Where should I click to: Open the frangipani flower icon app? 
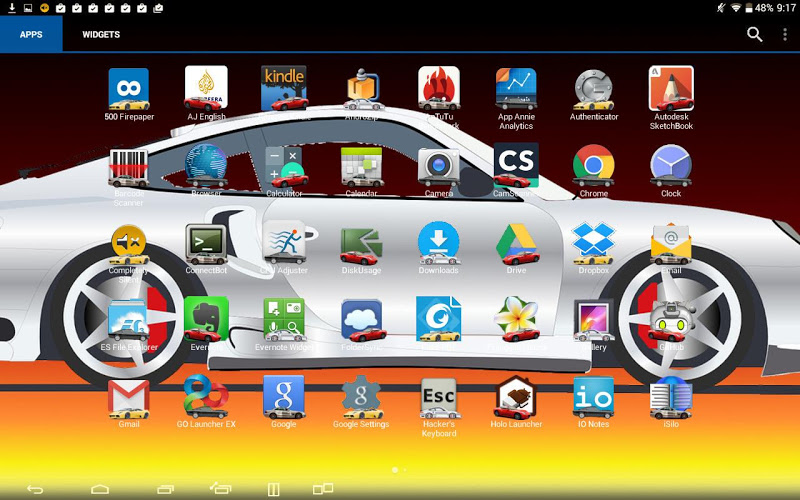[x=516, y=319]
